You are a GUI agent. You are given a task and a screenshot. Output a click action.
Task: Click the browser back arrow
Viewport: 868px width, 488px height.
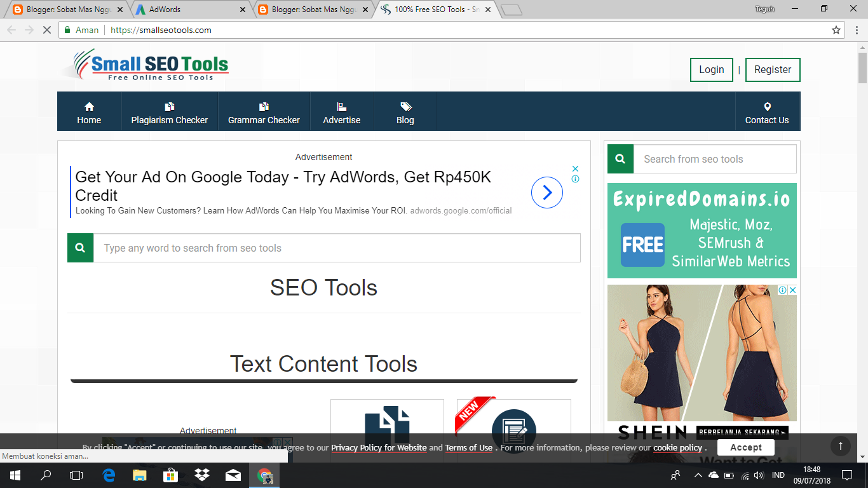11,30
